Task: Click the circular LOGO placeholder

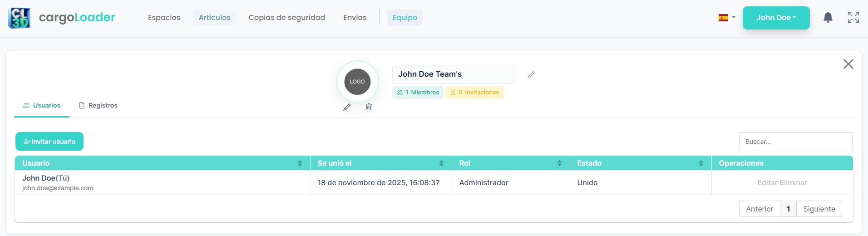Action: (x=357, y=82)
